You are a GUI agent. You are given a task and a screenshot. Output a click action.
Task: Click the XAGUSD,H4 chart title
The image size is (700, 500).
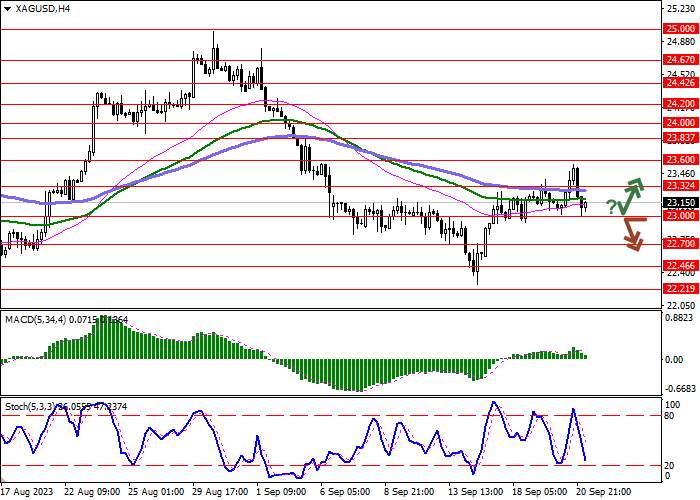(x=42, y=8)
